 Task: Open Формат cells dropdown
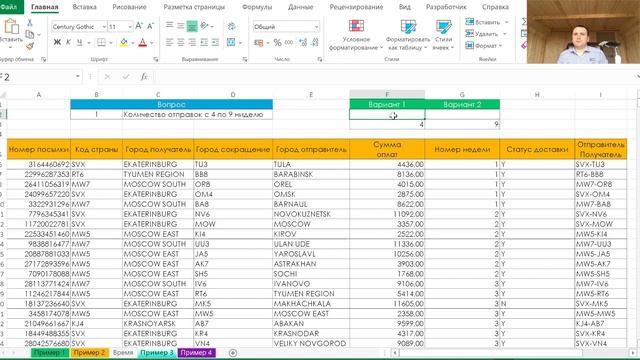[x=484, y=46]
